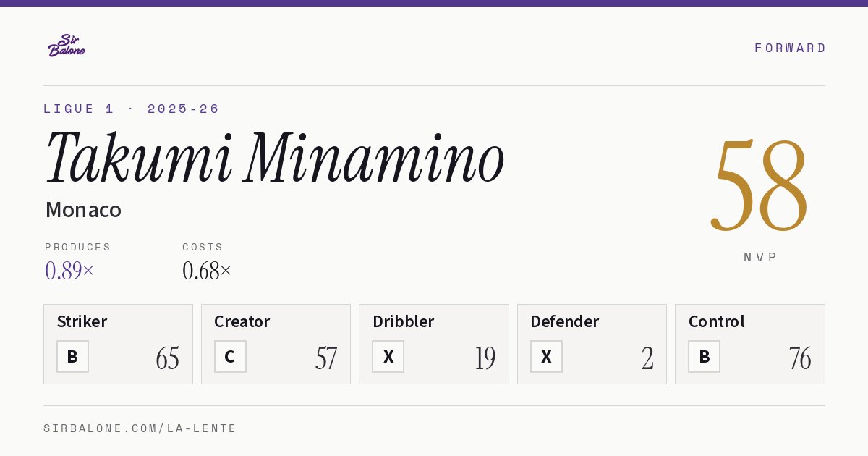Click the Defender card title
The width and height of the screenshot is (868, 456).
564,321
